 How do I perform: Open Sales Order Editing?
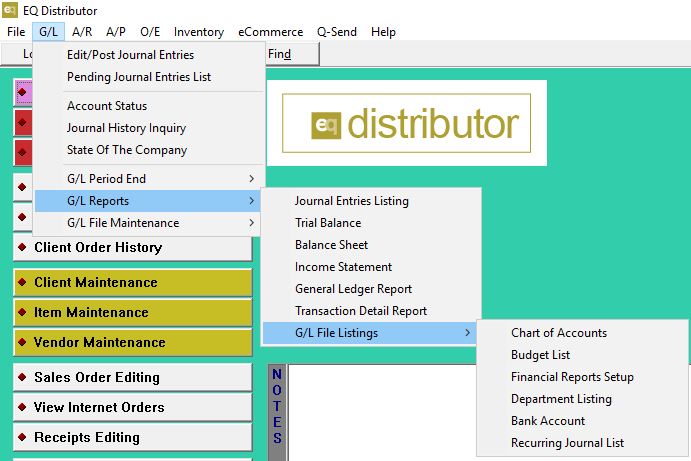coord(133,377)
